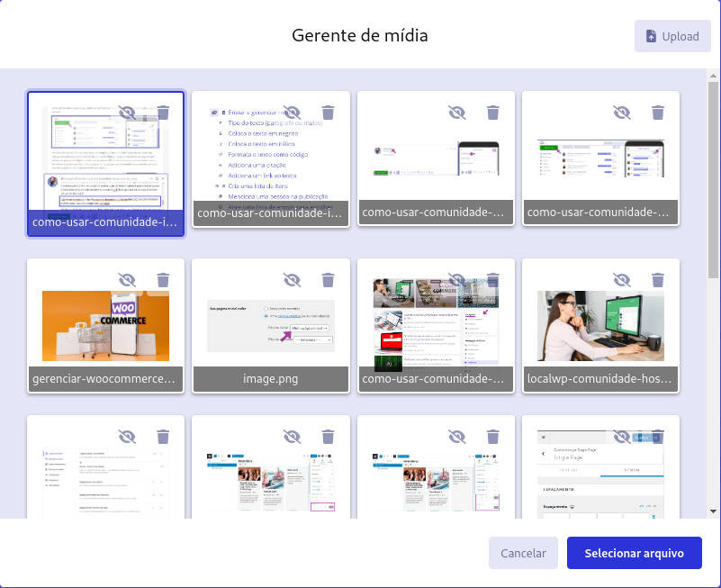Select the woman at computer thumbnail
The image size is (721, 588).
pyautogui.click(x=600, y=326)
